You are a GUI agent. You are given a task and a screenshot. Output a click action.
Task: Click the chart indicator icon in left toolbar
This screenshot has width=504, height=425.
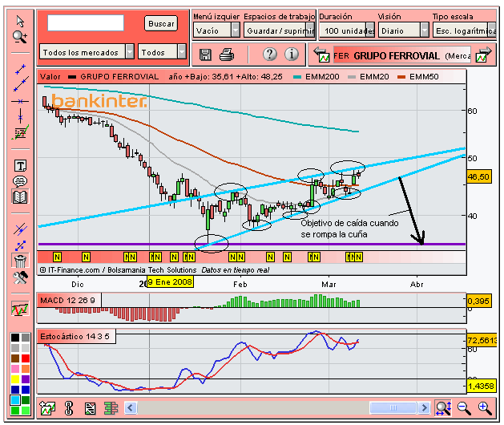(20, 309)
